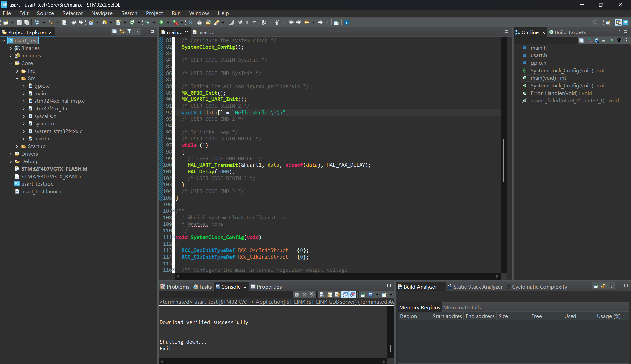Viewport: 631px width, 364px height.
Task: Click Save All icon in main toolbar
Action: point(27,22)
